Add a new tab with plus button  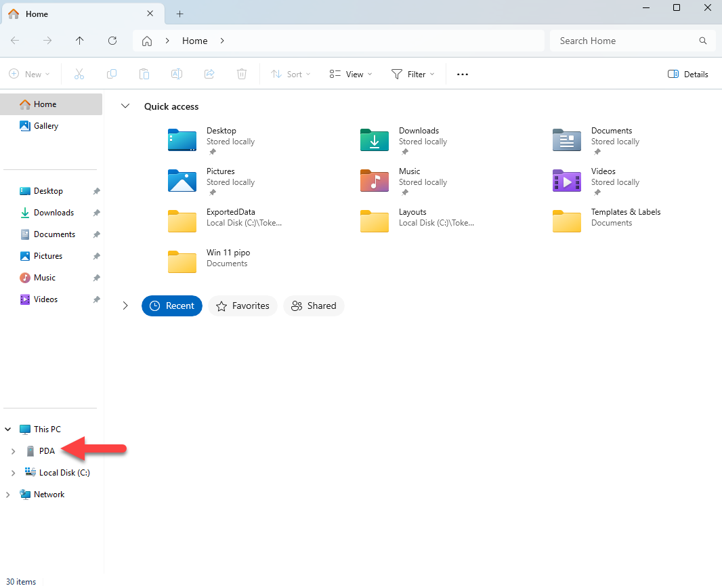point(180,14)
